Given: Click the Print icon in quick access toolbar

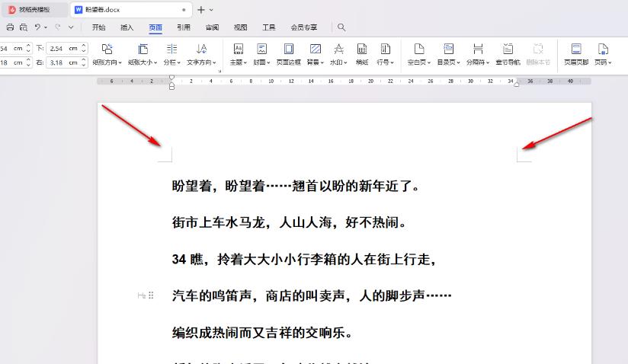Looking at the screenshot, I should tap(10, 27).
